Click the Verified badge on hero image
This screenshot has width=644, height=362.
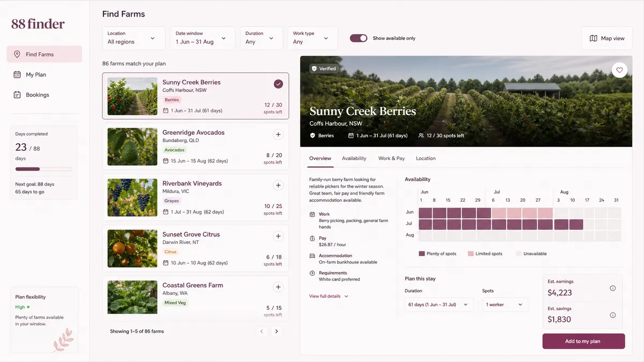click(324, 69)
